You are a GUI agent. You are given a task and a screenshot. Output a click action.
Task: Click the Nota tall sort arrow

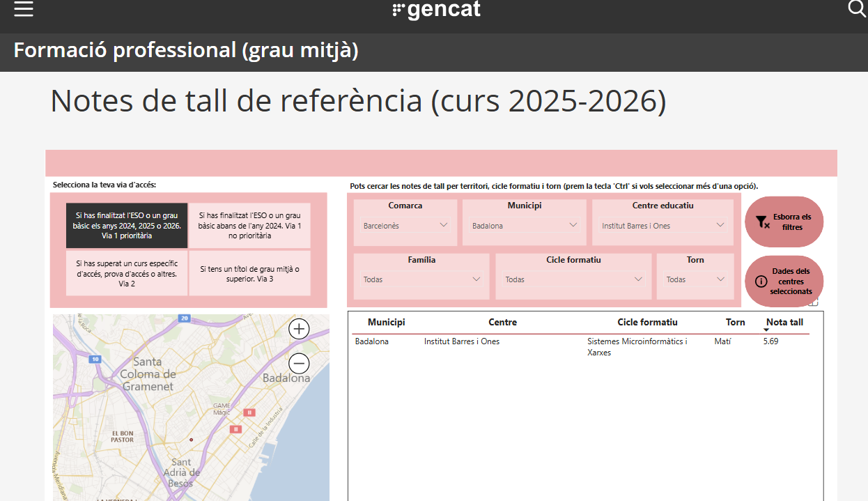[x=766, y=330]
